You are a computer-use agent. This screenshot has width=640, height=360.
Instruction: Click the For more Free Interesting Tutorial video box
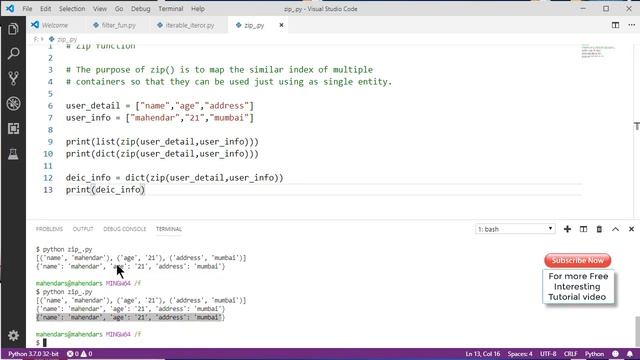[x=578, y=287]
